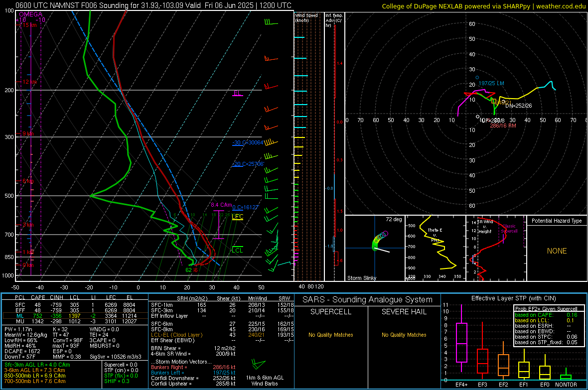The height and width of the screenshot is (390, 588).
Task: Click the Potential Hazard Type heading
Action: [557, 221]
